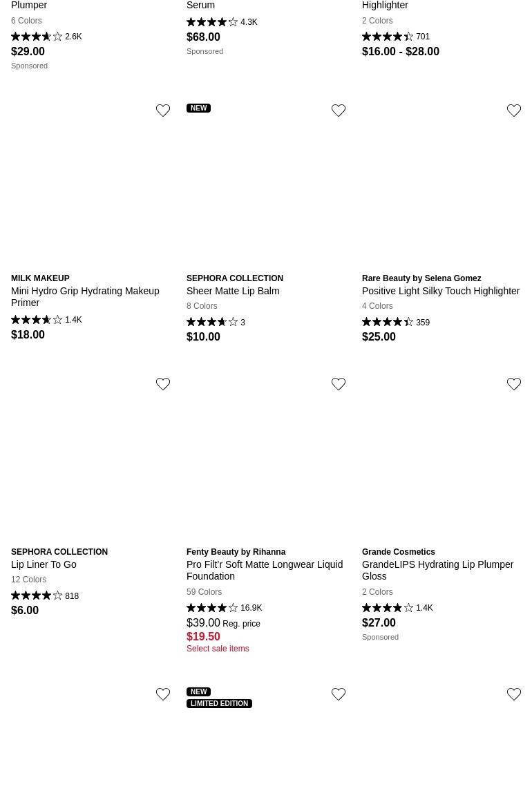View the 16.9K reviews rating for Pro Filt'r
Screen dimensions: 532x811
[224, 608]
